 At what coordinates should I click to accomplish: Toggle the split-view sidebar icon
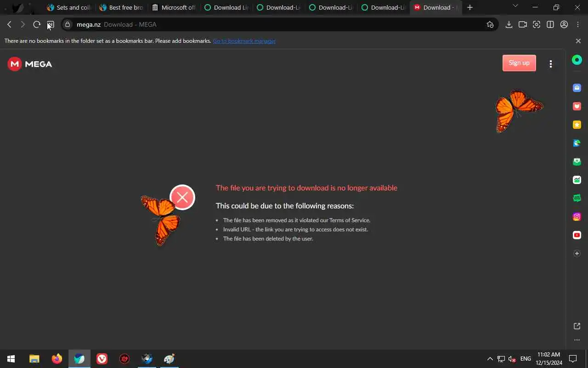pyautogui.click(x=550, y=24)
